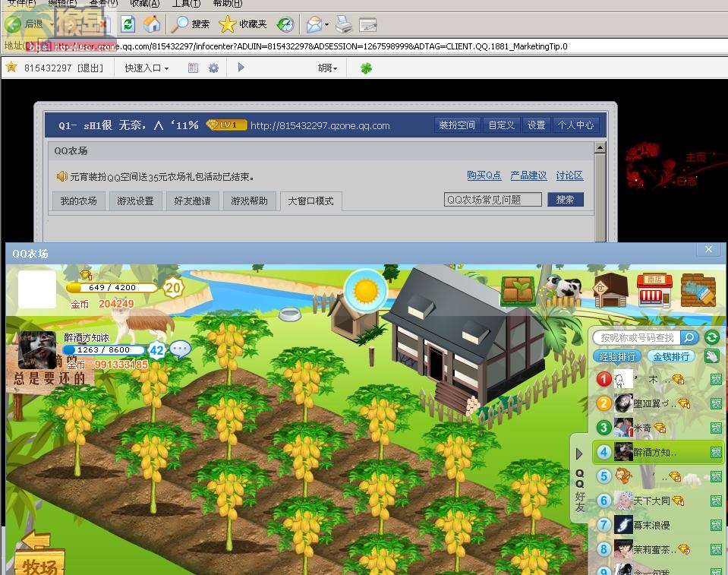
Task: Click the 个人中心 button
Action: click(575, 125)
